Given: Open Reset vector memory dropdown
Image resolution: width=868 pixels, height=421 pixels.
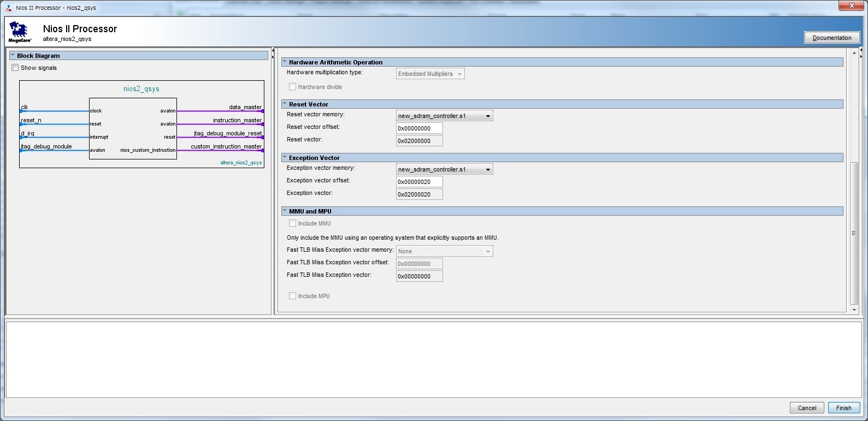Looking at the screenshot, I should 444,116.
